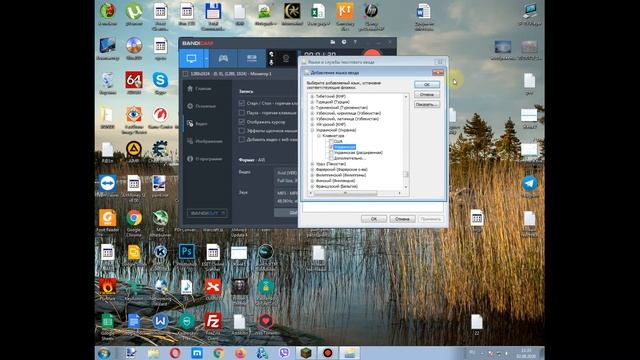Select Bandicam screen recording mode icon
This screenshot has width=640, height=360.
click(191, 59)
